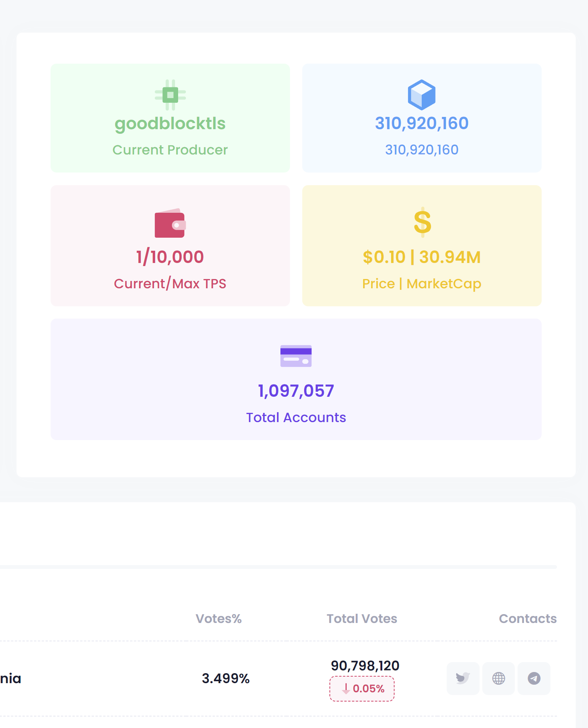Open the producer's website globe icon
588x728 pixels.
[x=498, y=678]
